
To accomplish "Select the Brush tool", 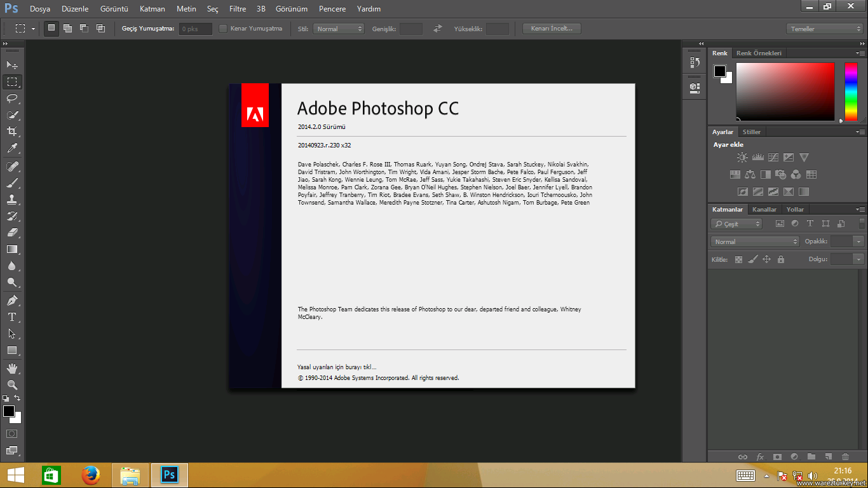I will (x=12, y=183).
